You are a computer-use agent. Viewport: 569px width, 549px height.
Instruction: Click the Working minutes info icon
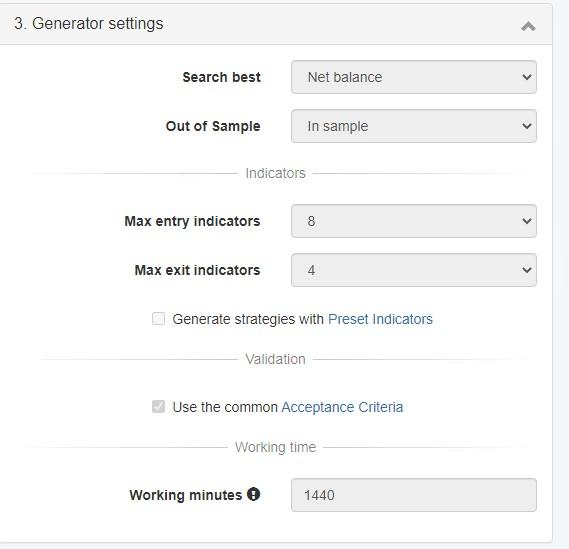pos(253,494)
